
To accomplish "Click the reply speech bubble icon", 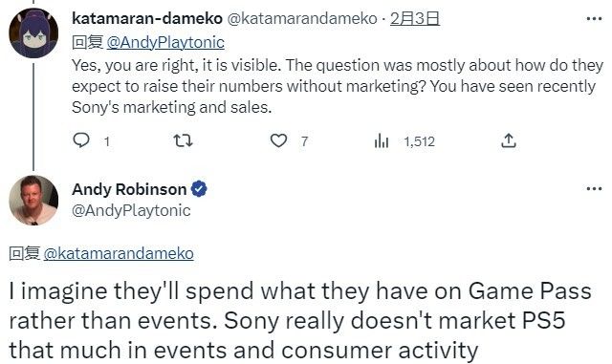I will 81,140.
